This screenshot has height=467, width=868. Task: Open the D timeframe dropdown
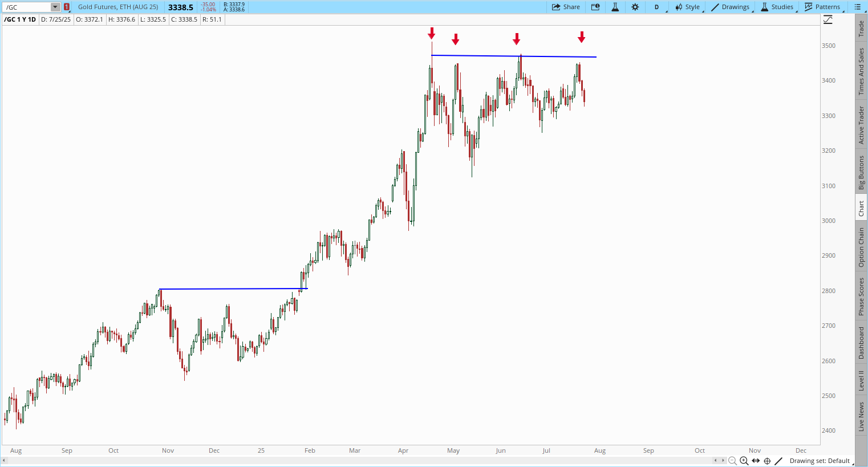657,7
